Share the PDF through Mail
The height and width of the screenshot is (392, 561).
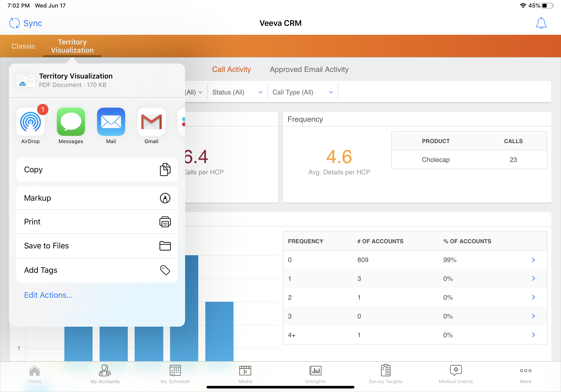(x=111, y=122)
